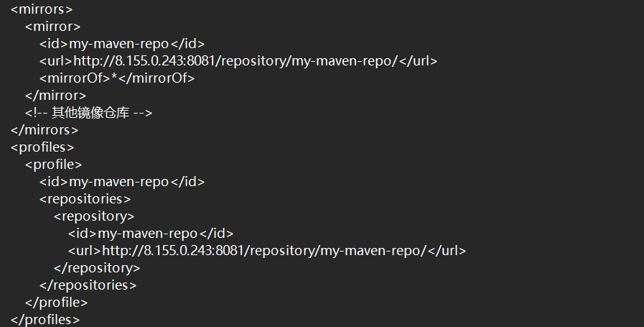Click the closing profiles tag
Screen dimensions: 644x327
(45, 320)
